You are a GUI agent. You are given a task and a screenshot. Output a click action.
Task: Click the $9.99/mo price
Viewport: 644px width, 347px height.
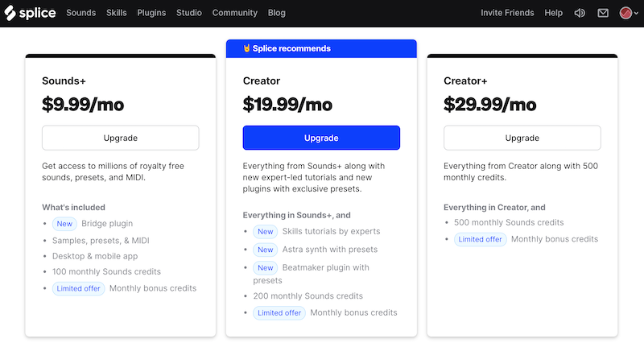(x=83, y=105)
